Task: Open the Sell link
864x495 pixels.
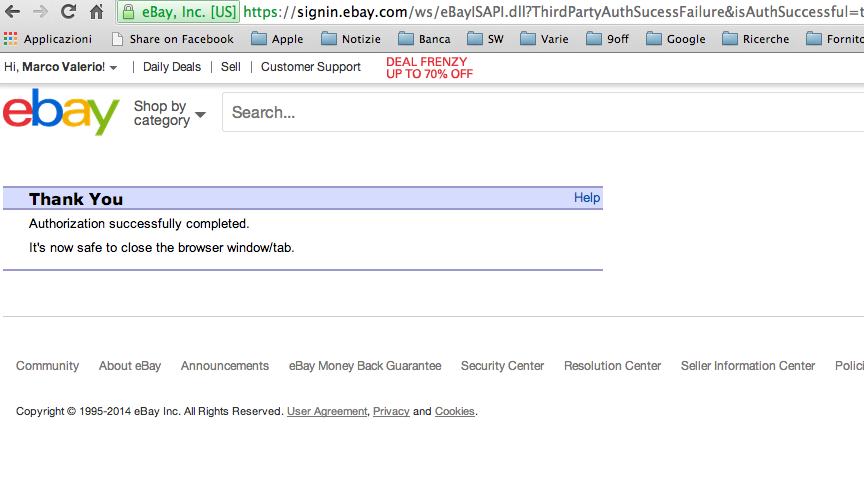Action: click(230, 67)
